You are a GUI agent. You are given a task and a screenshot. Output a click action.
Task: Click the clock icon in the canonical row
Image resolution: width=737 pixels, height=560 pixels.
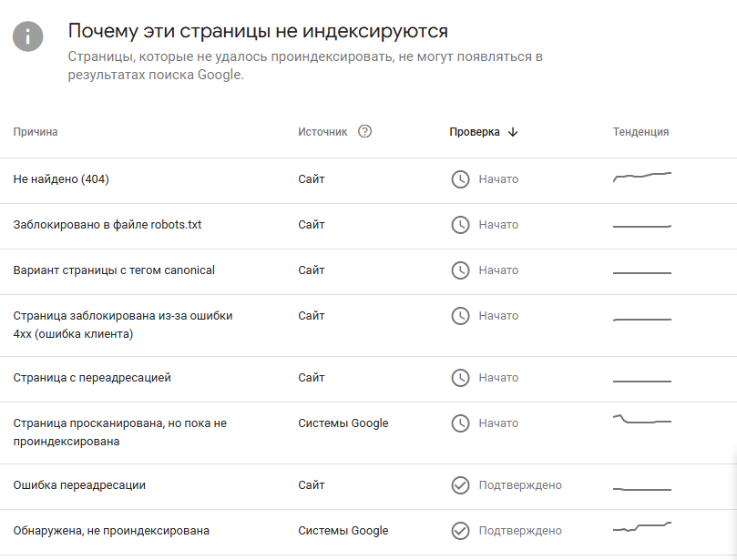click(x=460, y=270)
